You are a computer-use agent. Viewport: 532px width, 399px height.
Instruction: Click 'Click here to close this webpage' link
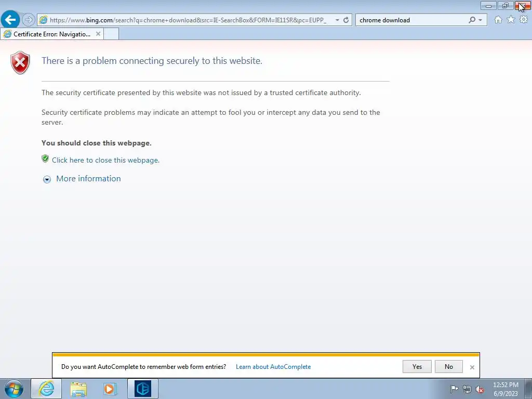point(105,160)
